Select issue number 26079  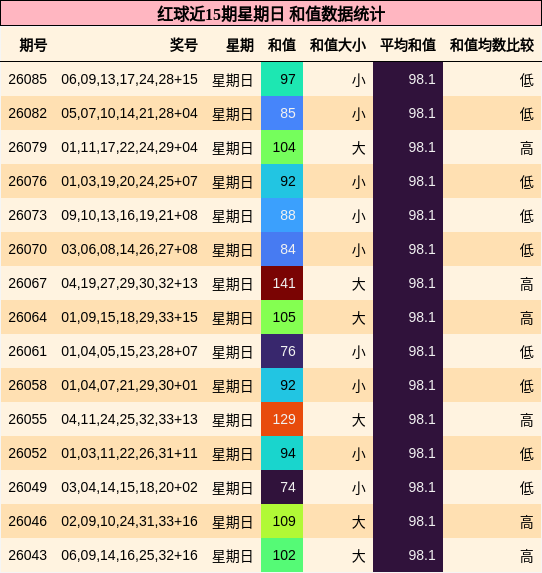27,147
